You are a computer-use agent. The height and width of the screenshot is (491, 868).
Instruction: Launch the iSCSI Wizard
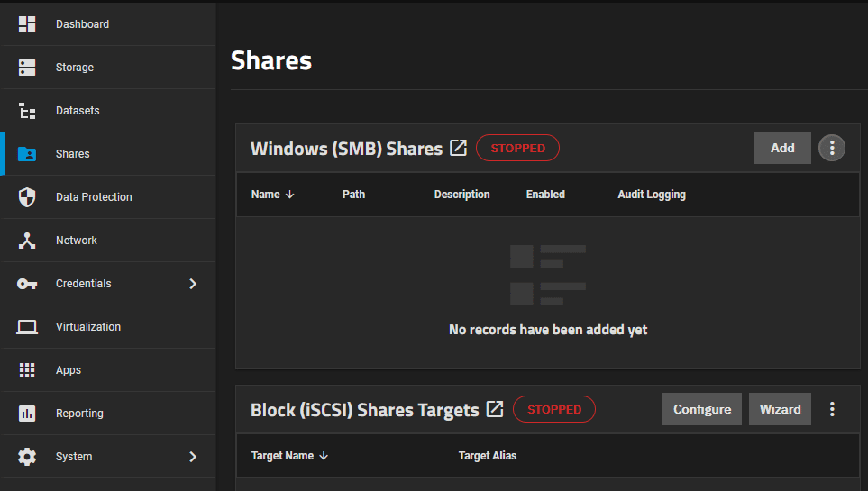point(780,409)
